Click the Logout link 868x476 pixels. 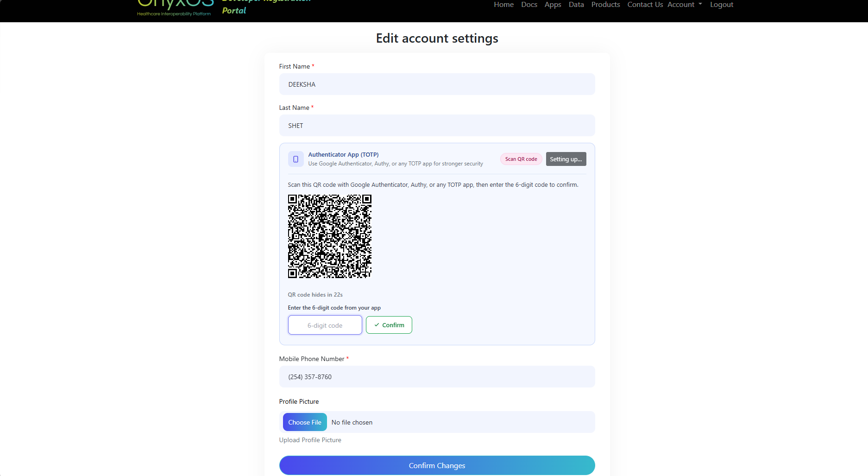(721, 5)
